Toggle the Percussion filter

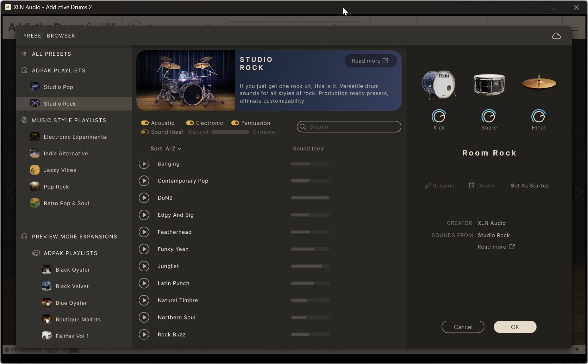click(x=235, y=123)
